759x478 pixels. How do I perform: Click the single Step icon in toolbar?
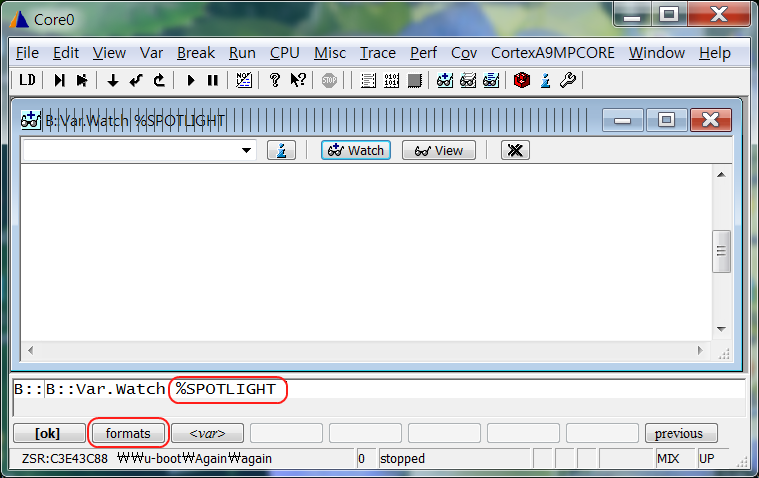point(60,80)
